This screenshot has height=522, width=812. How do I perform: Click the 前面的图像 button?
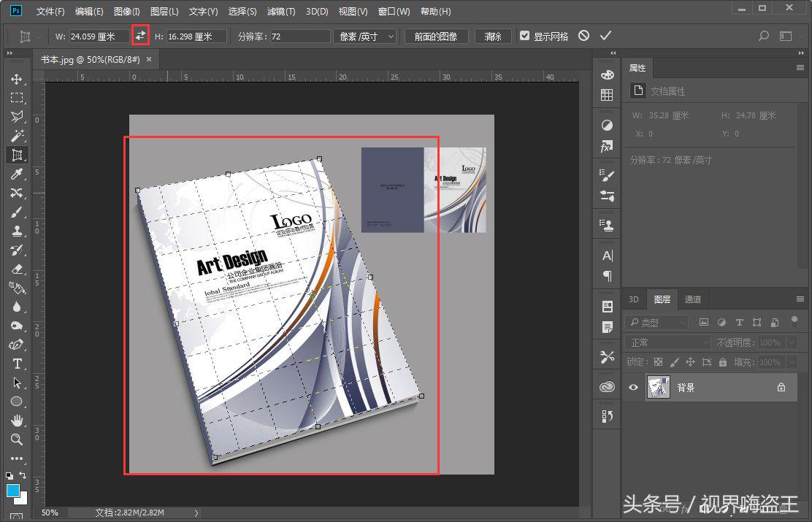436,36
